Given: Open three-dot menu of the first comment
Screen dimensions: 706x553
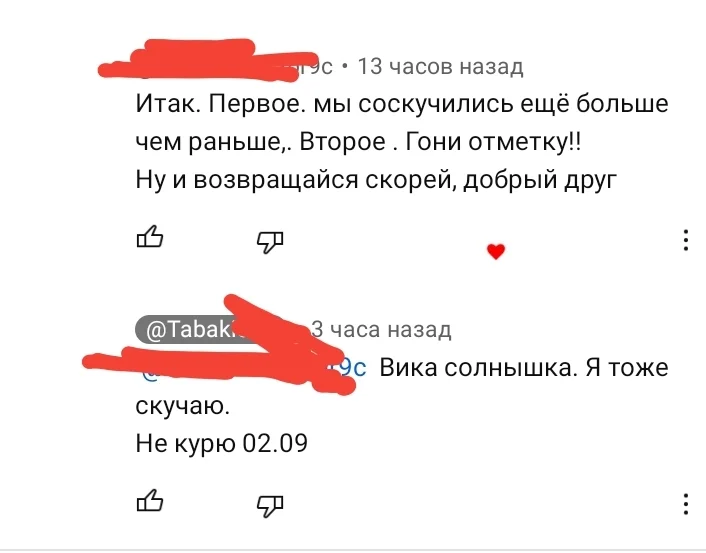Looking at the screenshot, I should [685, 240].
